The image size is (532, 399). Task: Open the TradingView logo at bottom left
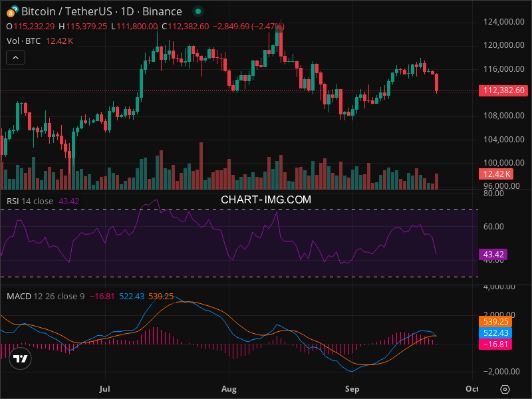coord(21,359)
